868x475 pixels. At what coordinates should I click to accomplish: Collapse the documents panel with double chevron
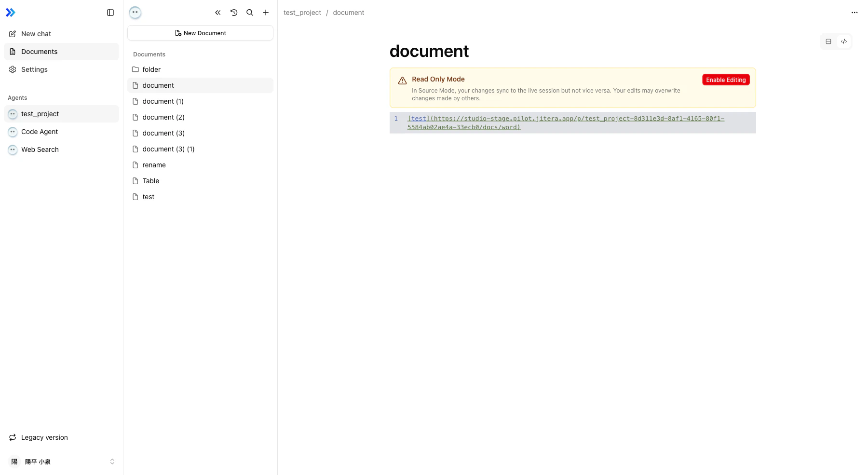(x=218, y=13)
